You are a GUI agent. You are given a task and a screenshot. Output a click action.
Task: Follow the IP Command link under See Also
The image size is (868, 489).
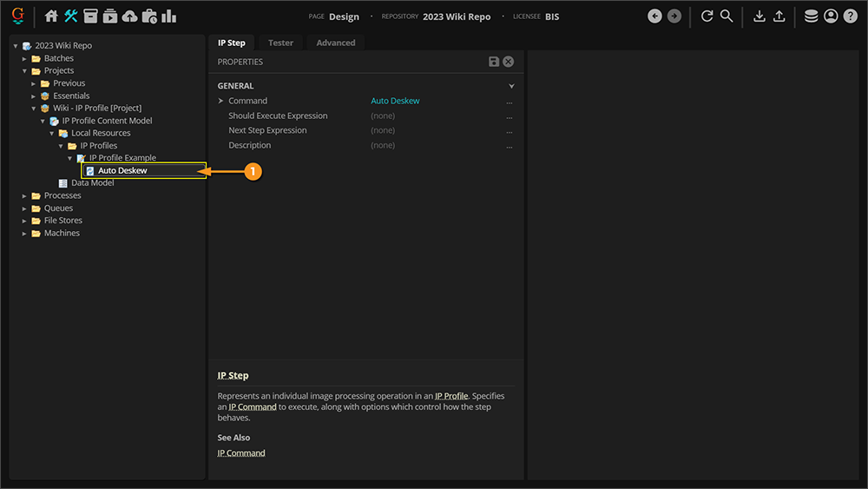coord(241,453)
